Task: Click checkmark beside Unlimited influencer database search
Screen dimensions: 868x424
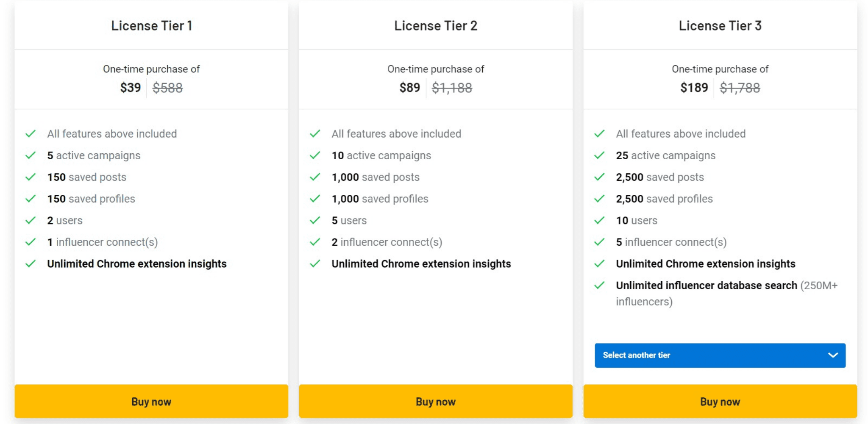Action: pyautogui.click(x=599, y=285)
